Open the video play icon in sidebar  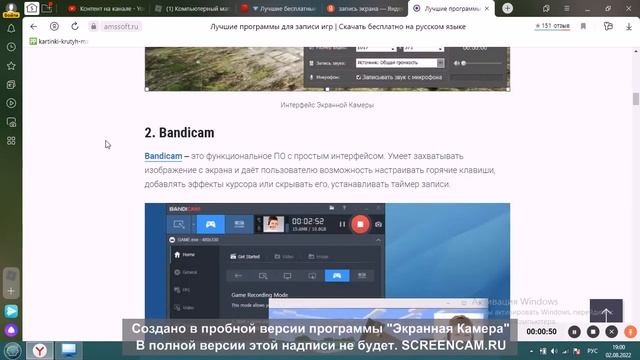11,103
